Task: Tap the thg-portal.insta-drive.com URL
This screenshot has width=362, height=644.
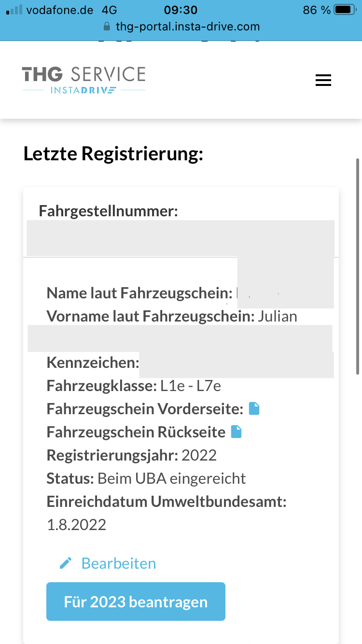Action: pos(187,27)
